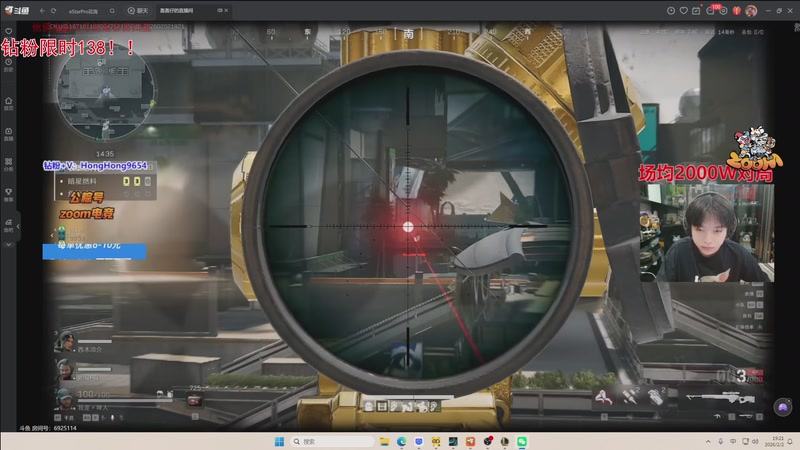Viewport: 800px width, 450px height.
Task: Close the live room tab with its X
Action: (x=226, y=11)
